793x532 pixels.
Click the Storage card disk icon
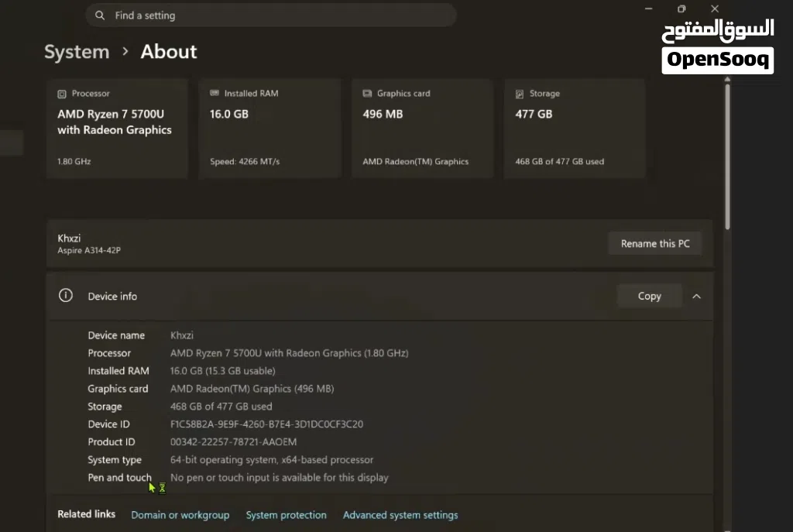[520, 94]
